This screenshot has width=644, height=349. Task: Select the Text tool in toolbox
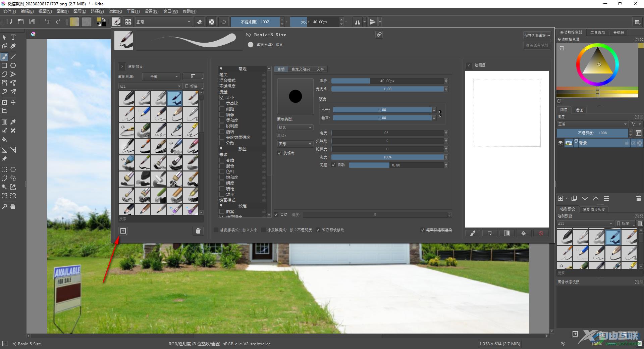coord(13,37)
